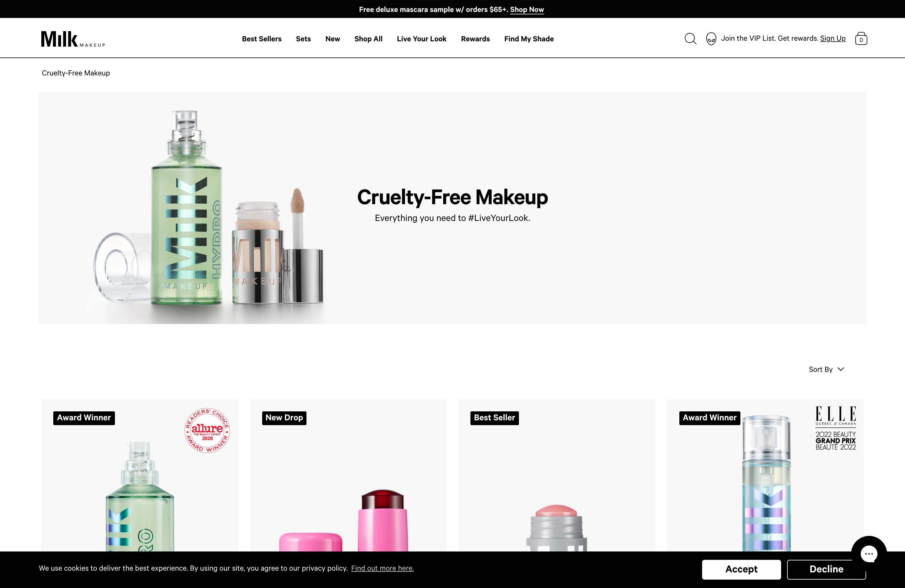
Task: Open the Best Seller product thumbnail
Action: pos(556,494)
